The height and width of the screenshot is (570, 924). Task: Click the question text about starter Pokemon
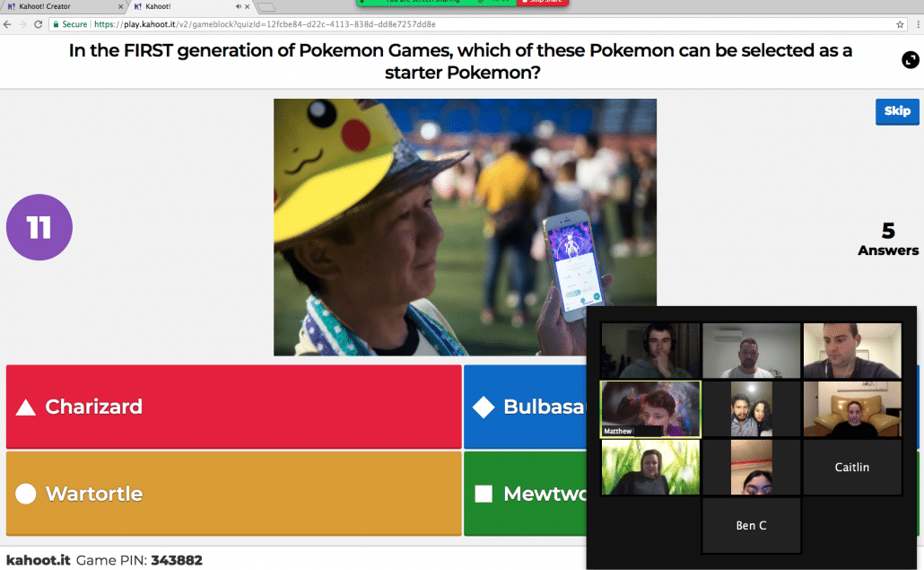(461, 61)
